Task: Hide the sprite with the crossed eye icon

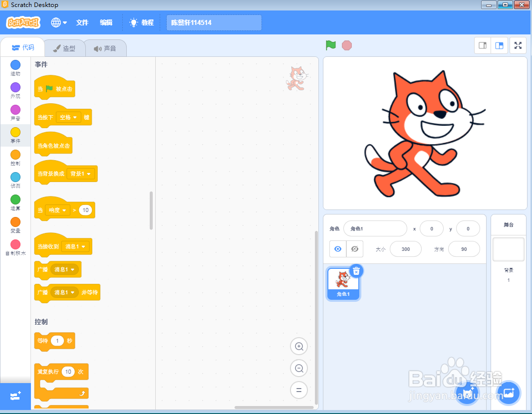Action: pyautogui.click(x=355, y=249)
